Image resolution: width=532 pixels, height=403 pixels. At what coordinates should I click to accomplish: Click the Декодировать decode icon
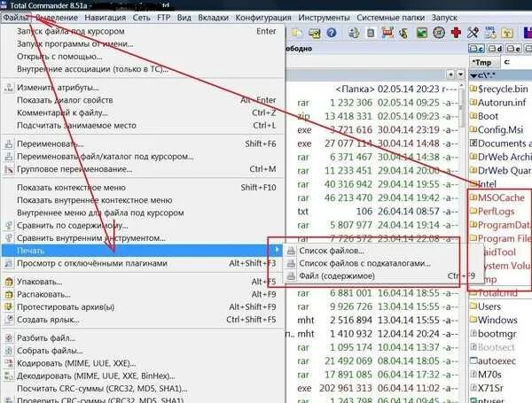[9, 376]
